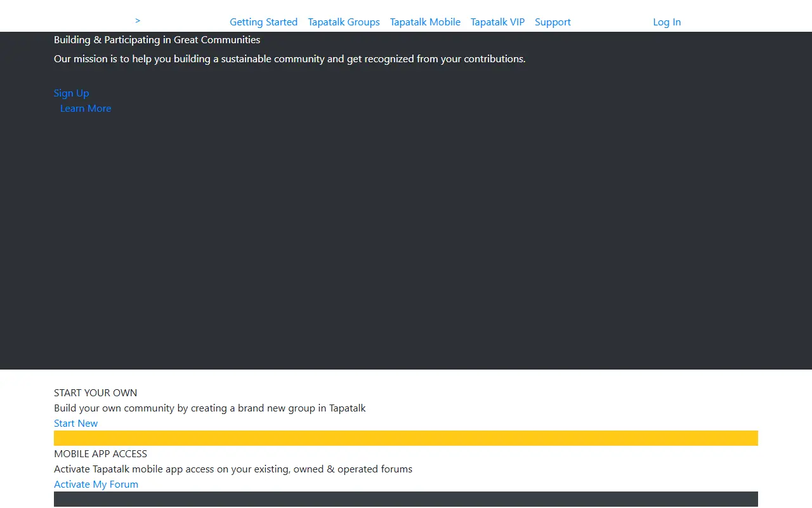Select Tapatalk VIP in the top menu
Viewport: 812px width, 508px height.
coord(497,22)
